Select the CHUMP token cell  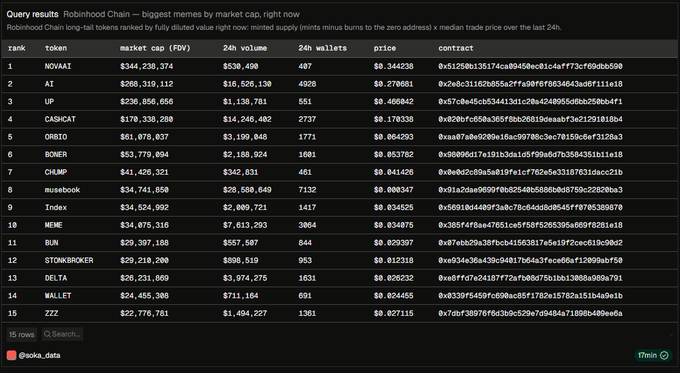coord(56,172)
